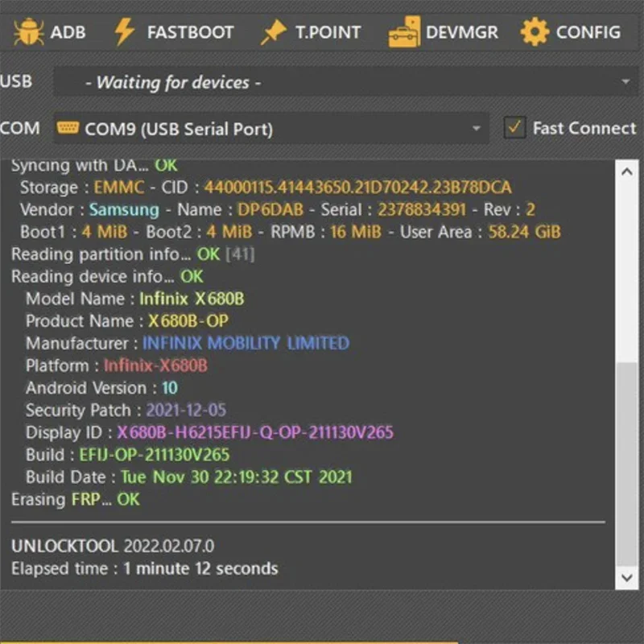Expand the COM port dropdown arrow

476,128
